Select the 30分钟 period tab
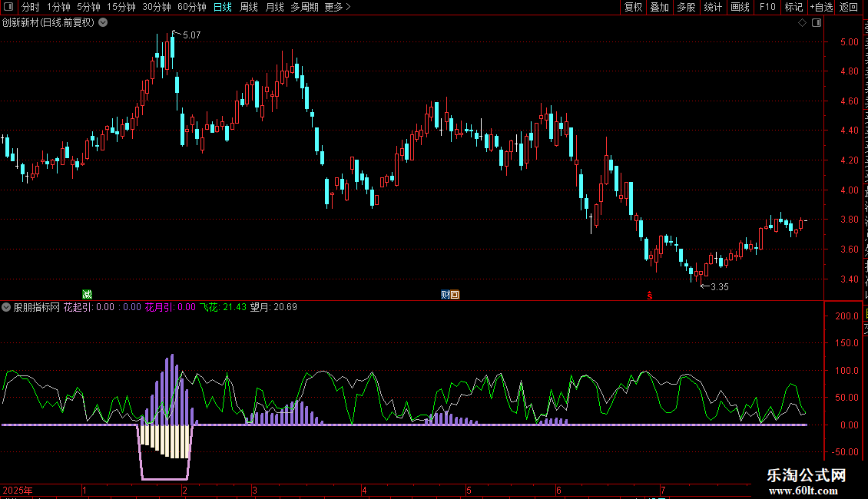Image resolution: width=868 pixels, height=499 pixels. 157,7
